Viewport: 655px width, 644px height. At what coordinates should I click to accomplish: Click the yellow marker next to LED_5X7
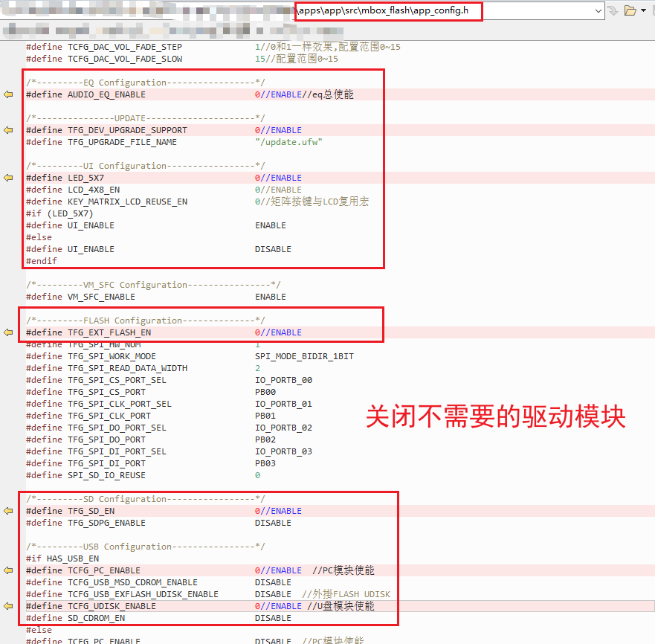[x=7, y=177]
